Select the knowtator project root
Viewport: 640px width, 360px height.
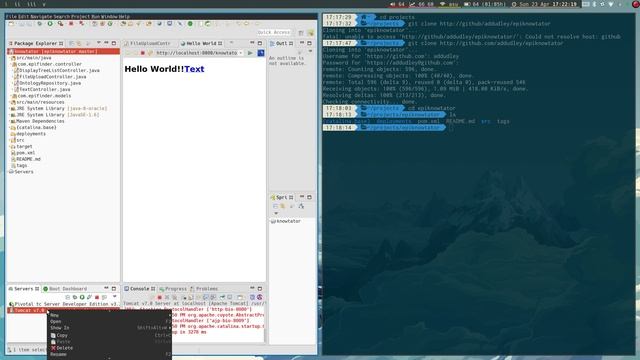tap(63, 51)
